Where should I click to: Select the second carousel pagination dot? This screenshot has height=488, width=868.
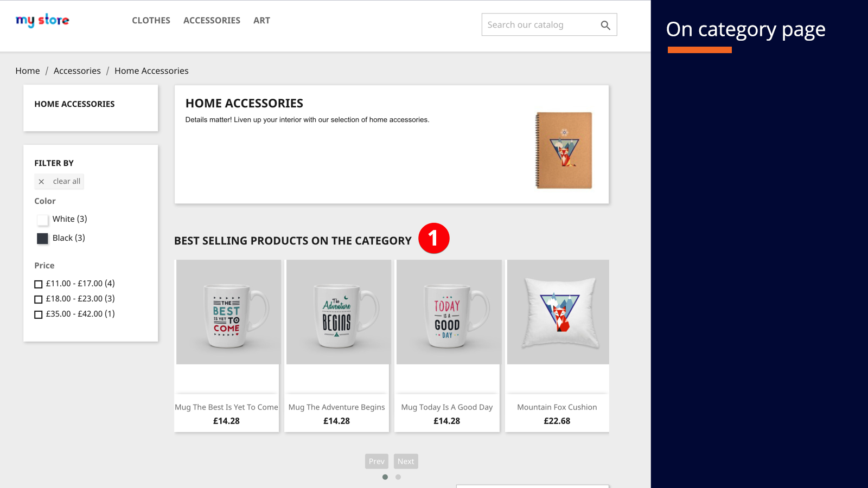pyautogui.click(x=398, y=477)
